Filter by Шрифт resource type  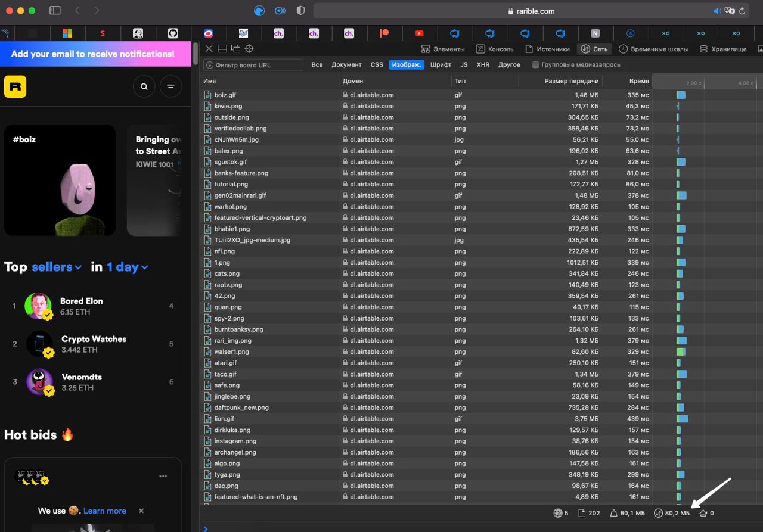pyautogui.click(x=441, y=64)
